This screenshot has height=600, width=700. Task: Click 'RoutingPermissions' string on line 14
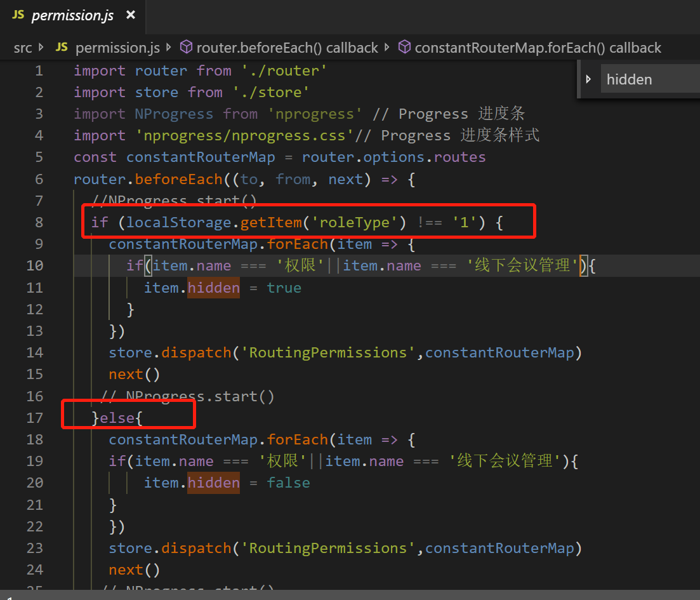328,352
